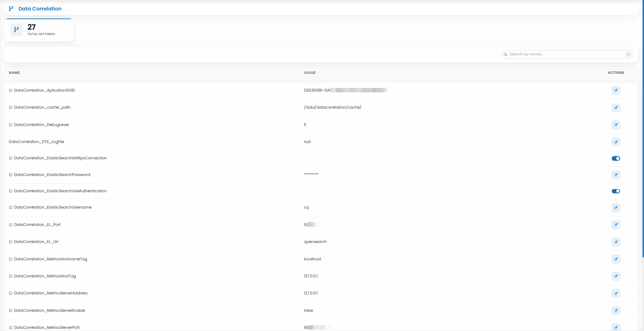Edit the MetricsServerEnable false value
The height and width of the screenshot is (331, 644).
click(616, 311)
